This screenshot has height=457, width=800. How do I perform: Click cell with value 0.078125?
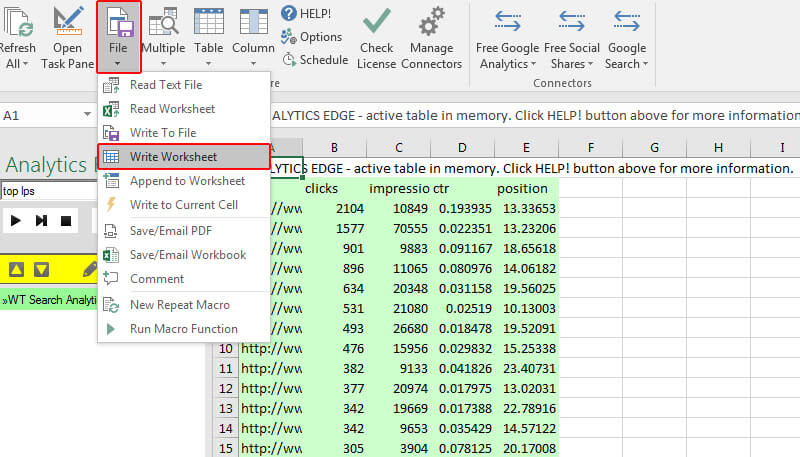point(463,448)
